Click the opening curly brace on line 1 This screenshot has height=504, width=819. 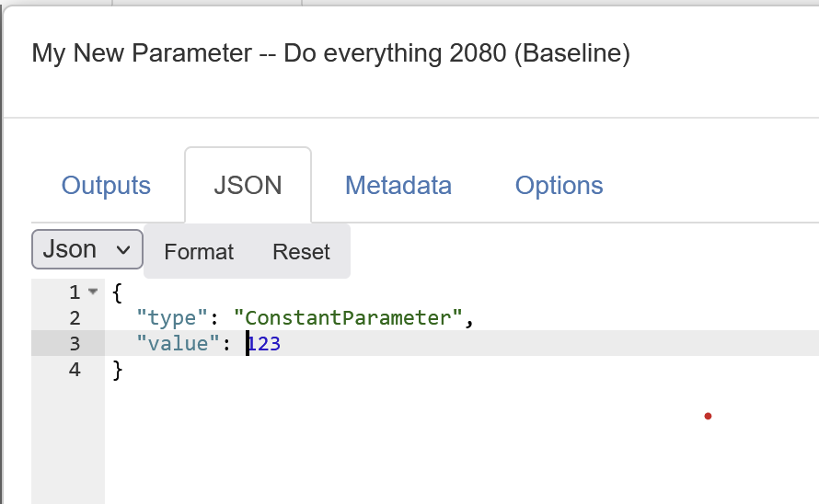(117, 292)
